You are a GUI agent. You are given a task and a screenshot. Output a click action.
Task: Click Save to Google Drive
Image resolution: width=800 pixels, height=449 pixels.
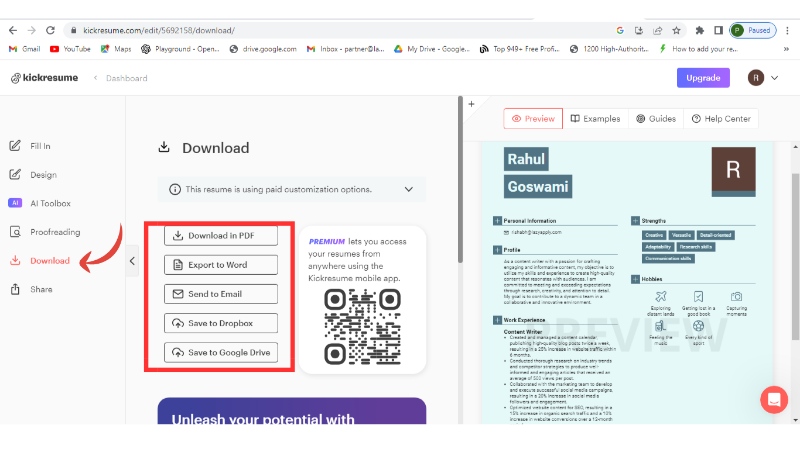tap(218, 352)
